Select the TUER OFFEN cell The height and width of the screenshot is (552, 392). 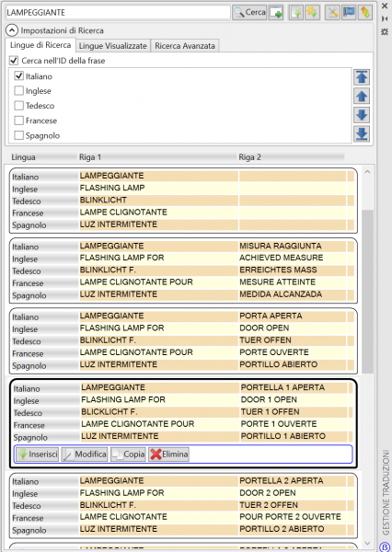(x=293, y=340)
